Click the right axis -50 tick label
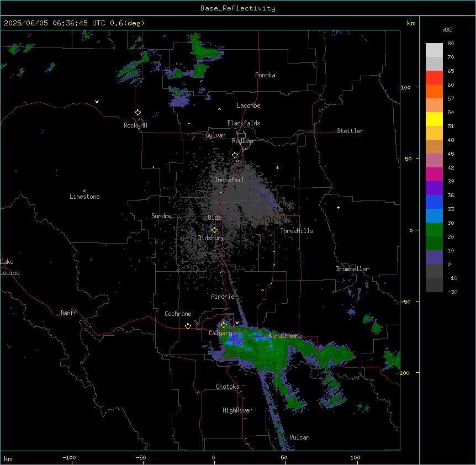Screen dimensions: 476x465 click(x=405, y=302)
